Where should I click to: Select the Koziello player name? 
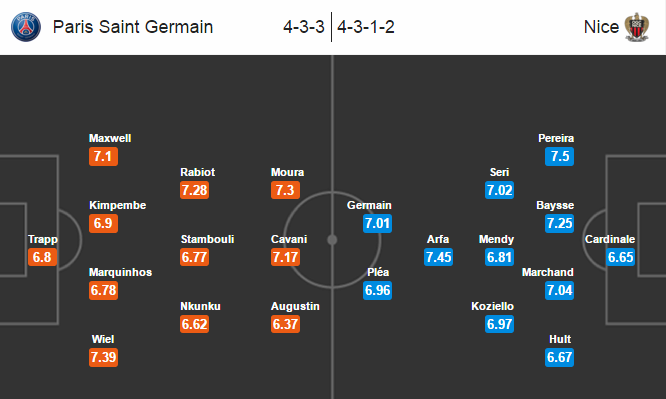tap(492, 306)
